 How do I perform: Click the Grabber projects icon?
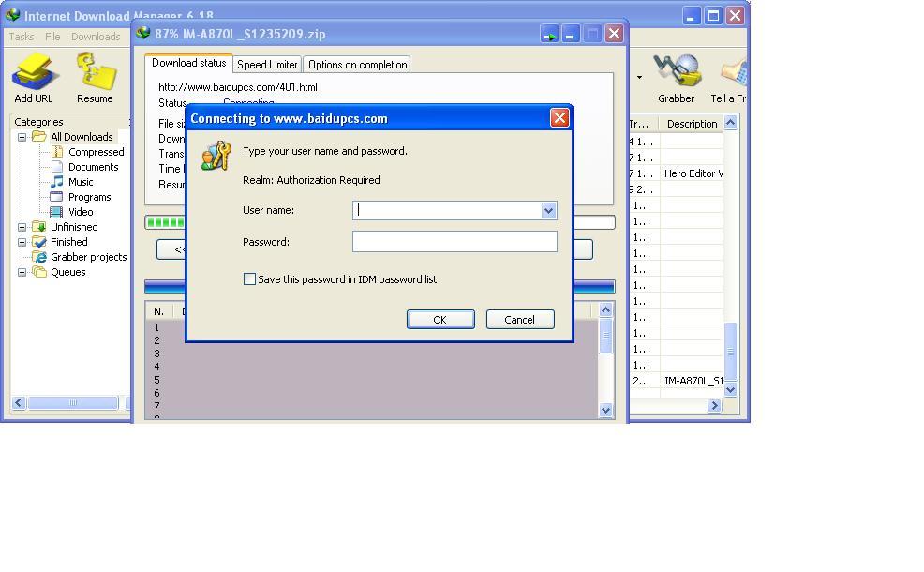(x=39, y=257)
